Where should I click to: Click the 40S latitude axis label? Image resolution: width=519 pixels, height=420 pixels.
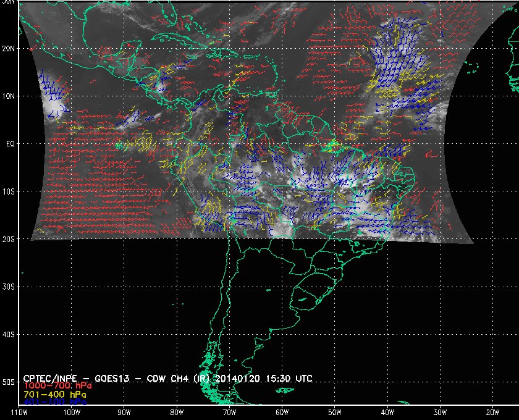tap(9, 334)
